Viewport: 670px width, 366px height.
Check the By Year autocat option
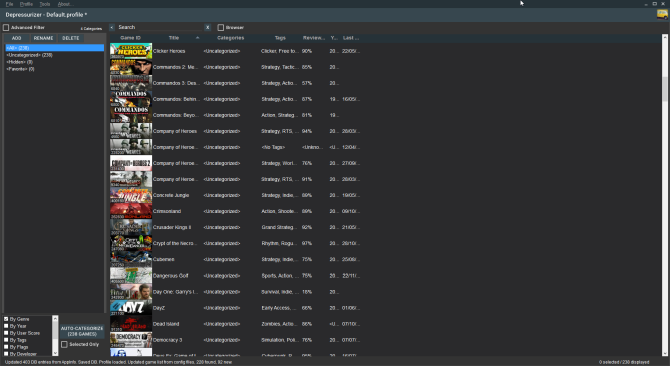(6, 326)
